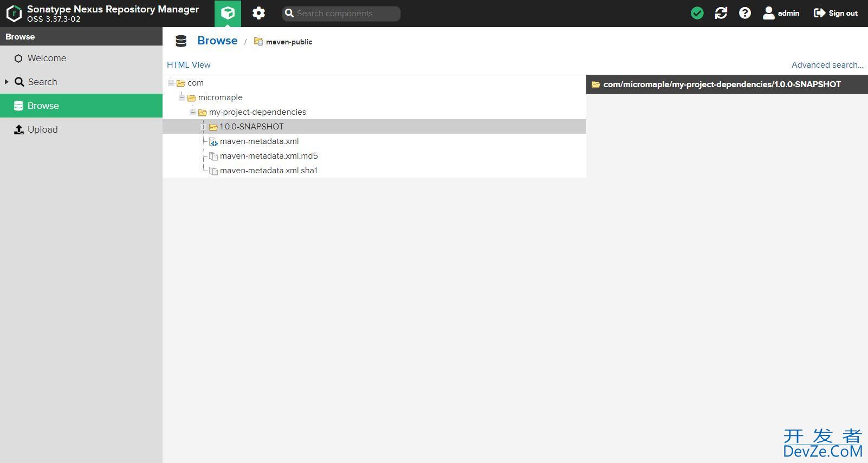The image size is (868, 463).
Task: Click the Refresh icon in header
Action: click(721, 13)
